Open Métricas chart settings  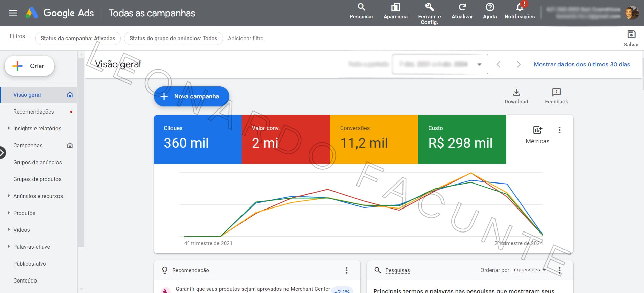tap(537, 135)
